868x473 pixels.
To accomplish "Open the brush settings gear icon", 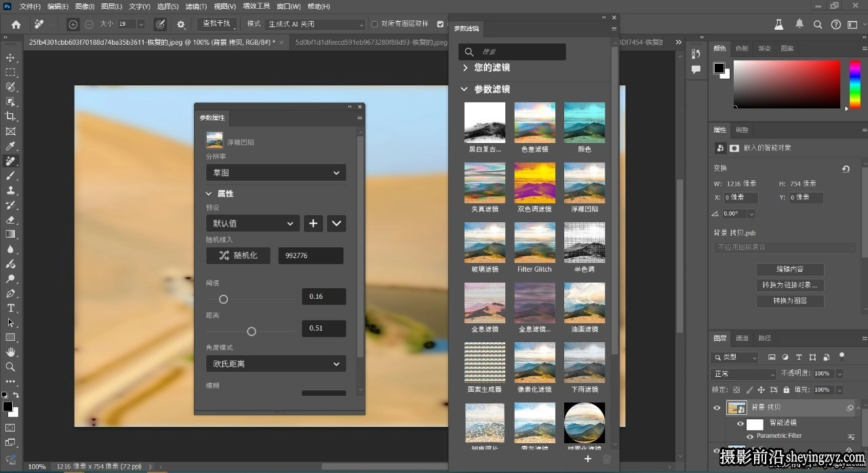I will pos(181,24).
